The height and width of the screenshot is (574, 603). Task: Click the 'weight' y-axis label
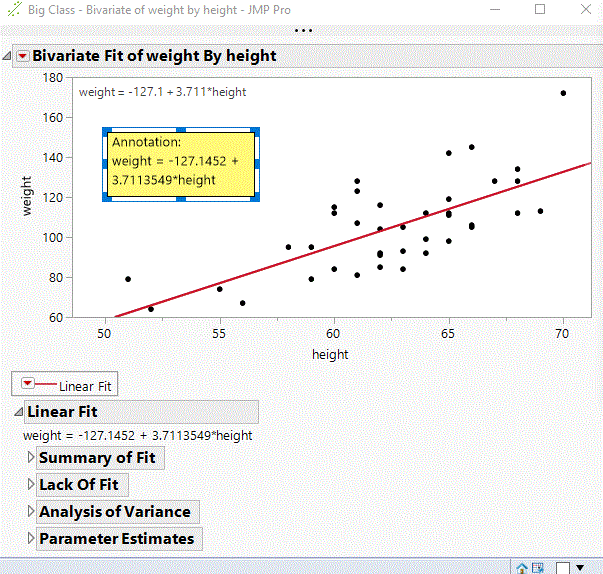click(28, 197)
